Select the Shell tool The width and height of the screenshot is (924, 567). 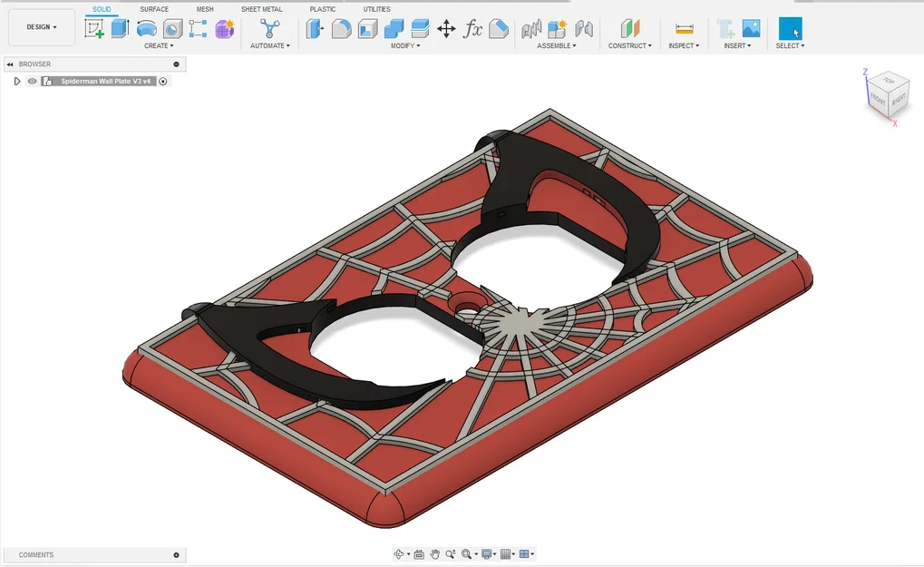tap(368, 28)
